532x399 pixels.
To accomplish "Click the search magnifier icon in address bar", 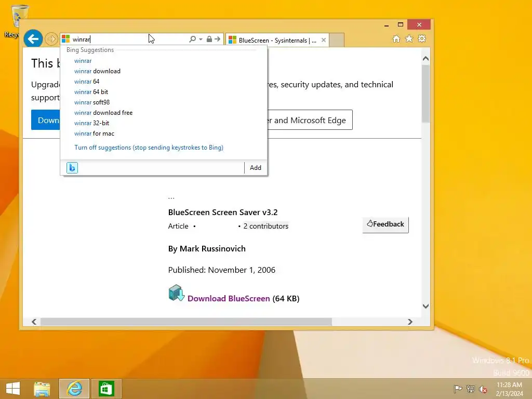I will click(x=192, y=39).
